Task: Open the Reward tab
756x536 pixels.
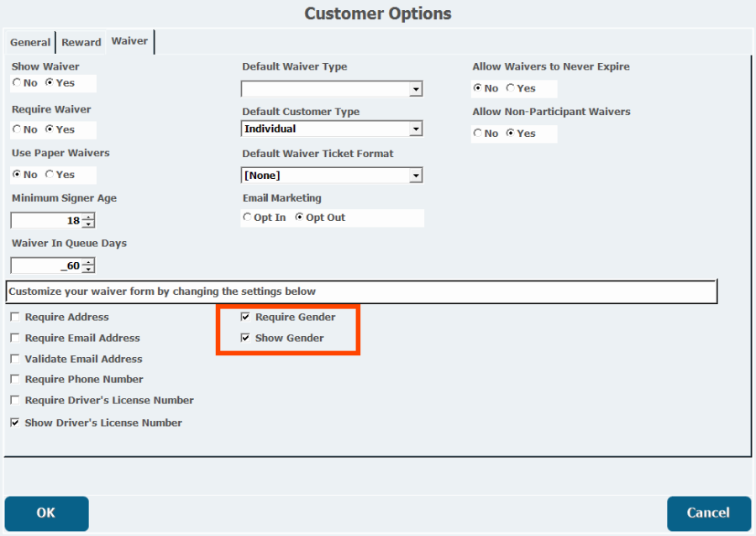Action: point(81,42)
